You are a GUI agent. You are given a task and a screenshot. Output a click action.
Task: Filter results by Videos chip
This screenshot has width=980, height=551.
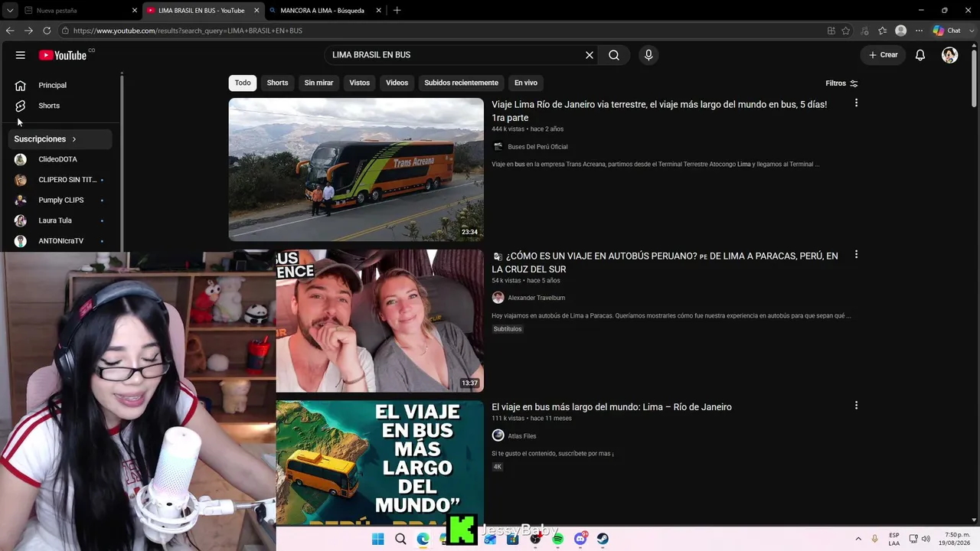(x=397, y=83)
